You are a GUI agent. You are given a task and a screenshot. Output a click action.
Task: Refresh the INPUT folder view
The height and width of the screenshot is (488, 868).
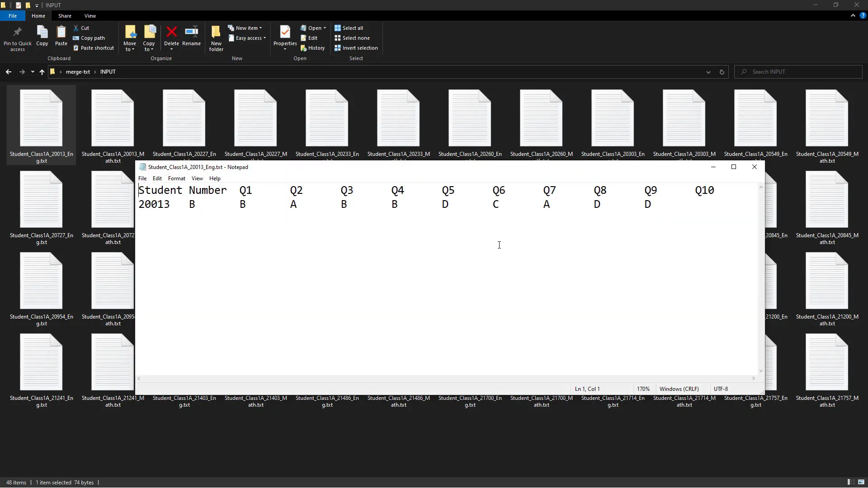tap(721, 72)
